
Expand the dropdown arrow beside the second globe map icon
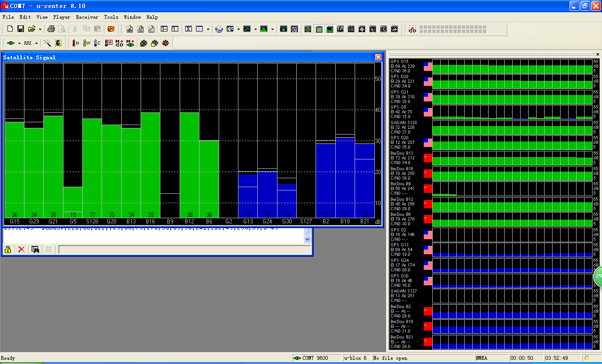(x=238, y=29)
